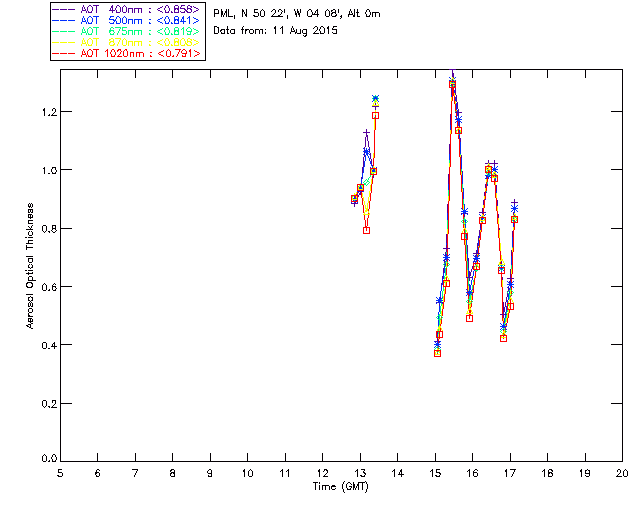Click the x-axis tick label 20
This screenshot has height=512, width=640.
pyautogui.click(x=622, y=473)
